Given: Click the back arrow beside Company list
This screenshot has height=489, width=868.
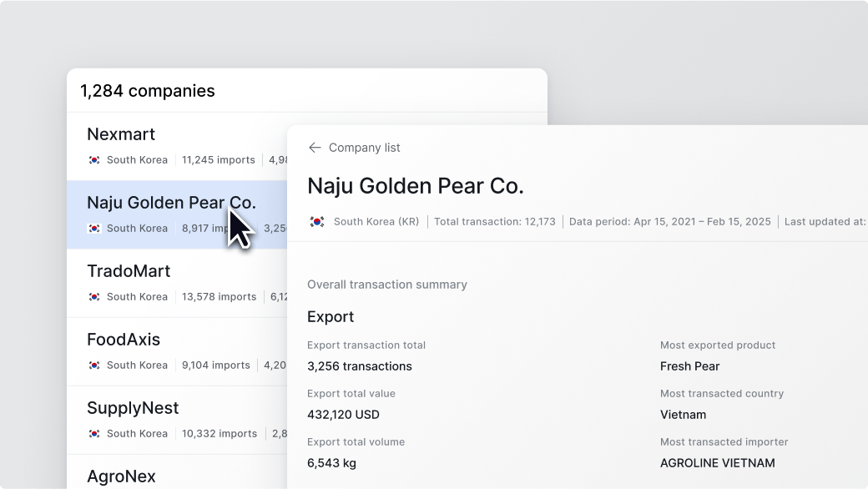Looking at the screenshot, I should [x=315, y=148].
